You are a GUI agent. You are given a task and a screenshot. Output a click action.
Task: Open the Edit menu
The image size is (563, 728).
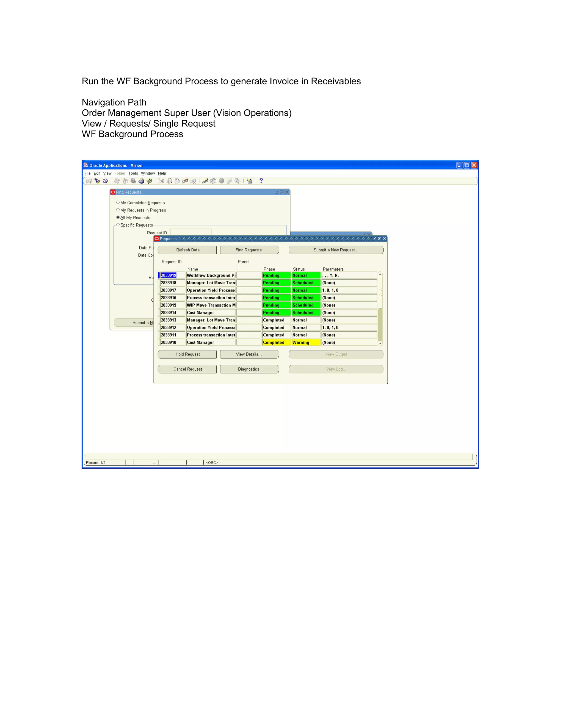tap(97, 173)
